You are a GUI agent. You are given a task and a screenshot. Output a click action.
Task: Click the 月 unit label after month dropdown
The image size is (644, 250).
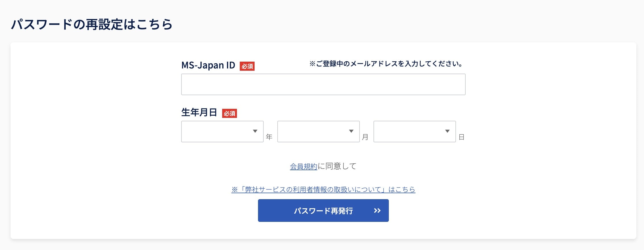tap(366, 136)
